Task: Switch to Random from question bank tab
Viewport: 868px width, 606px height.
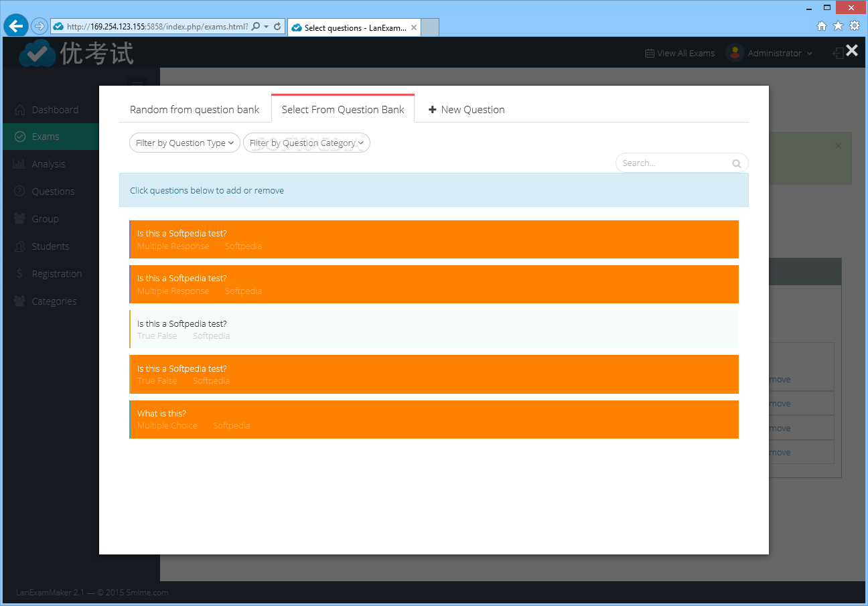Action: point(195,110)
